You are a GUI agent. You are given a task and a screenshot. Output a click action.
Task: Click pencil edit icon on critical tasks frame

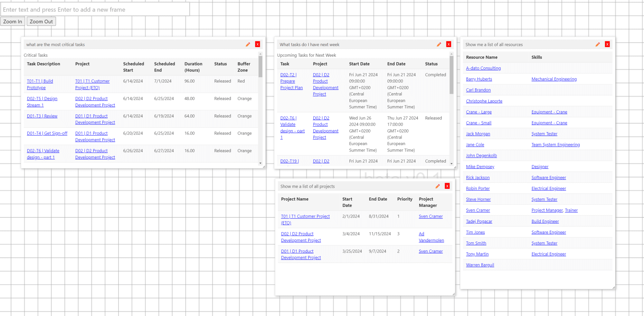click(x=248, y=44)
